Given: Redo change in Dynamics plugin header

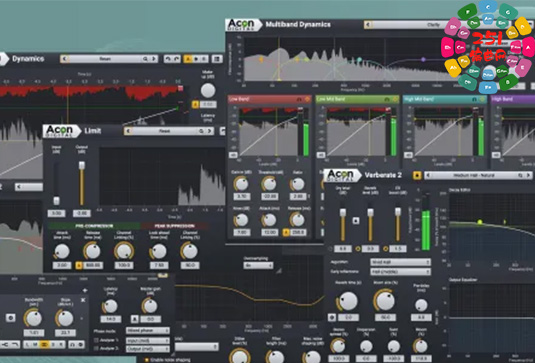Looking at the screenshot, I should pos(176,59).
